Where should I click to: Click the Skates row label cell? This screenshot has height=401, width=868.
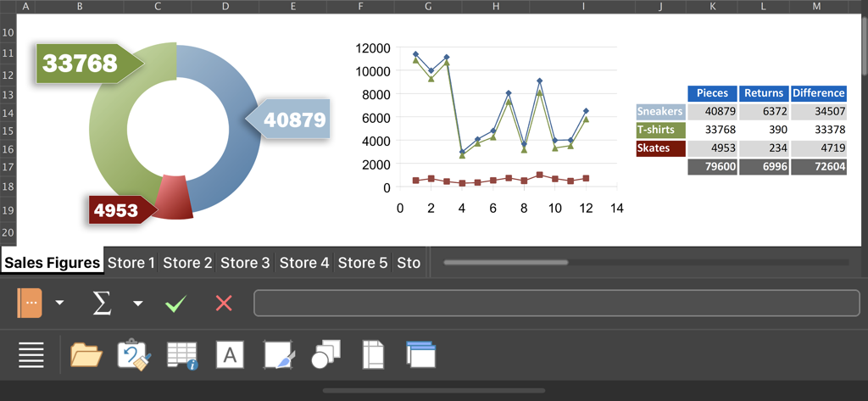[660, 148]
